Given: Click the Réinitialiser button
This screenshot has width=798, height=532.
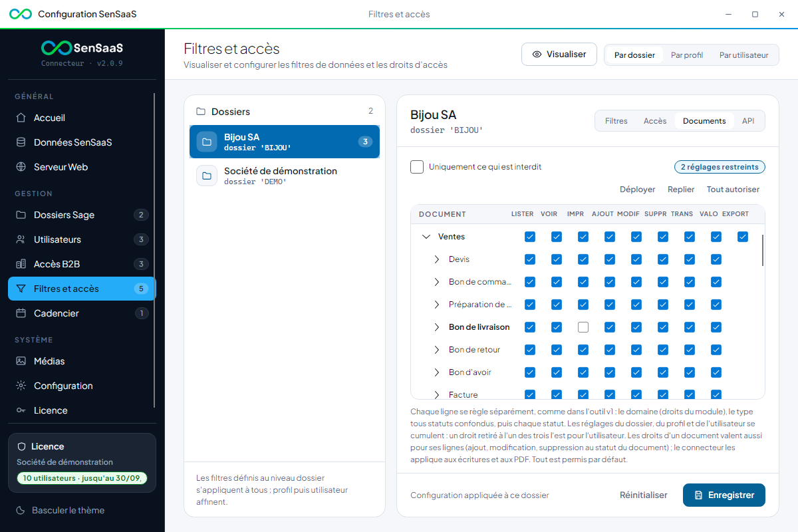Looking at the screenshot, I should point(644,495).
